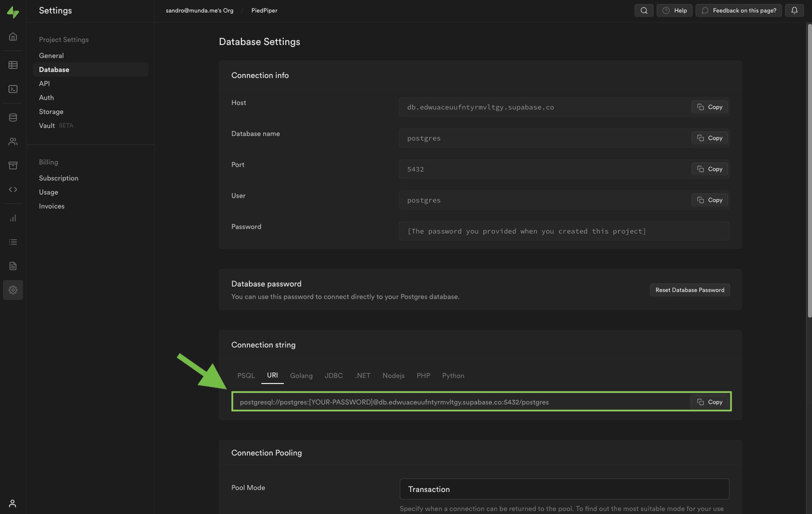
Task: Open the user account icon
Action: tap(13, 503)
